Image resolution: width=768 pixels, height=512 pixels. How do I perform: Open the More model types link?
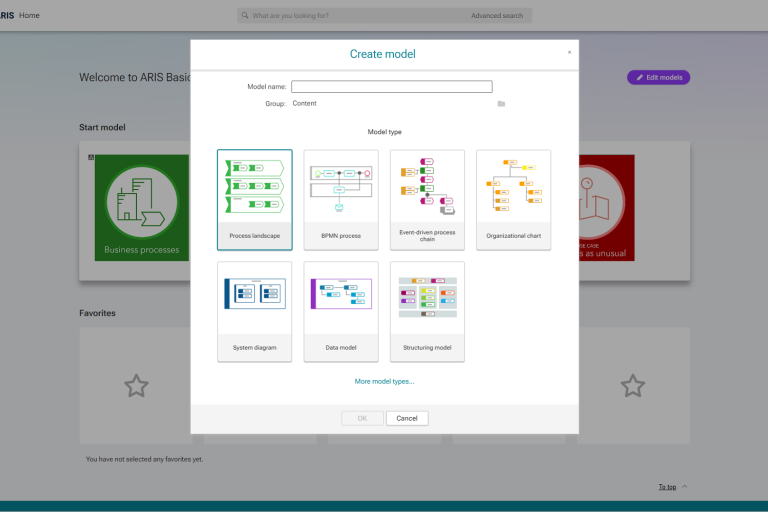click(384, 381)
